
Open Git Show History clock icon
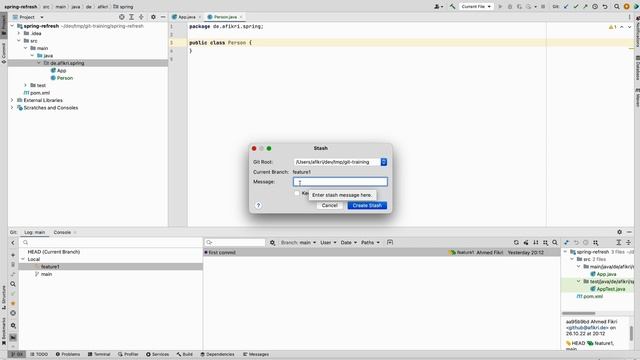tap(595, 7)
